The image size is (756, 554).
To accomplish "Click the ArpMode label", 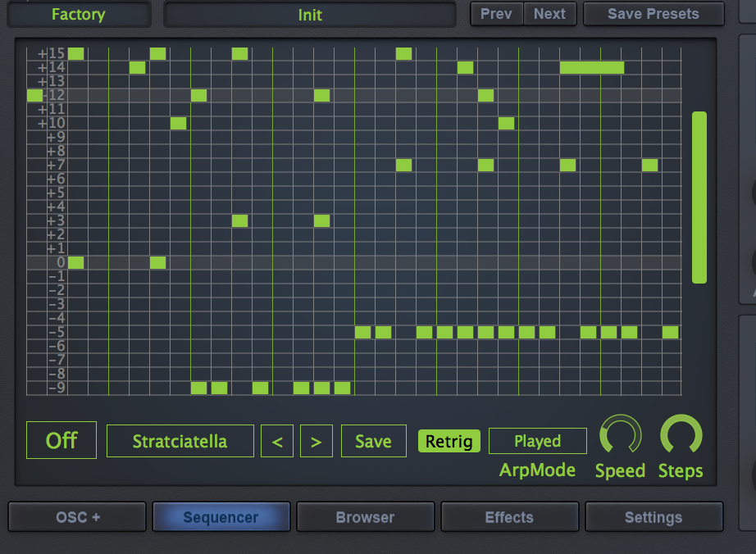I will [x=537, y=470].
